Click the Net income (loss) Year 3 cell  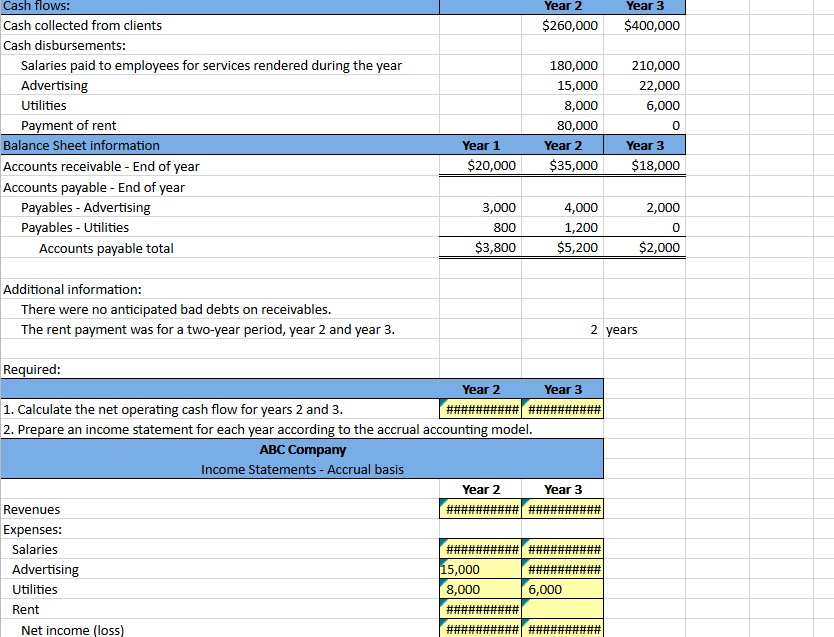(x=561, y=629)
